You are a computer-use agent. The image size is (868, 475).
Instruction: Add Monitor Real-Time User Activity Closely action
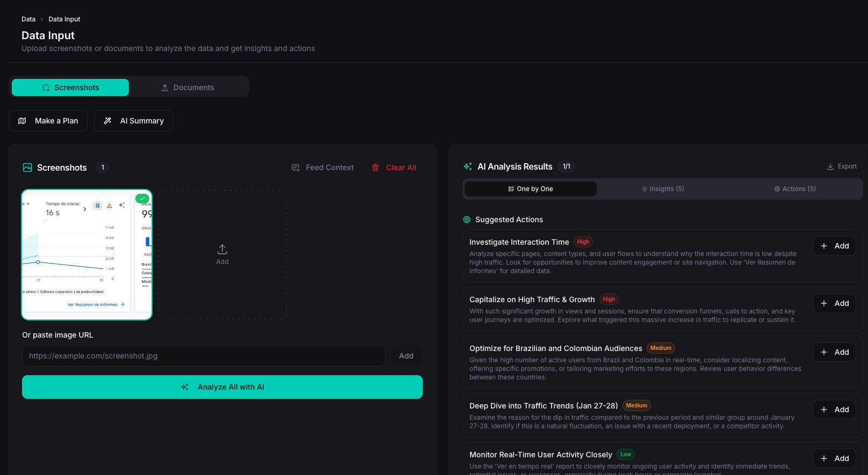(x=834, y=458)
